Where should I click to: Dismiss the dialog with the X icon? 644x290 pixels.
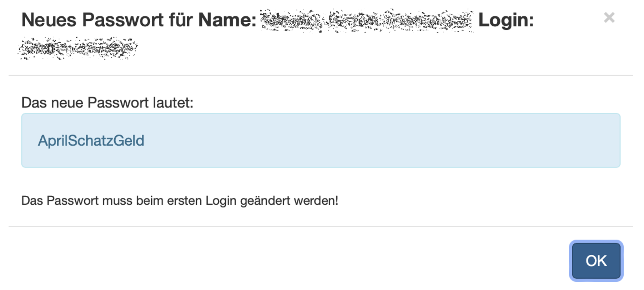coord(609,17)
